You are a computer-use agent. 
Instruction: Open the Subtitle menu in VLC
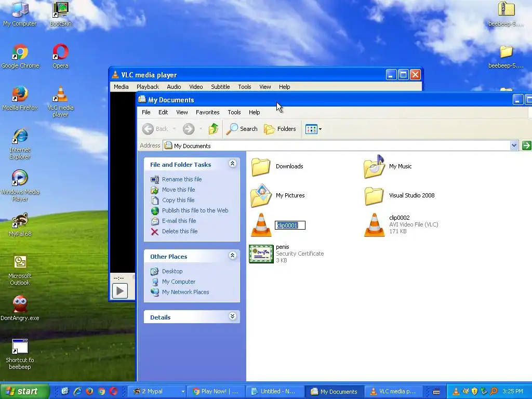tap(220, 87)
